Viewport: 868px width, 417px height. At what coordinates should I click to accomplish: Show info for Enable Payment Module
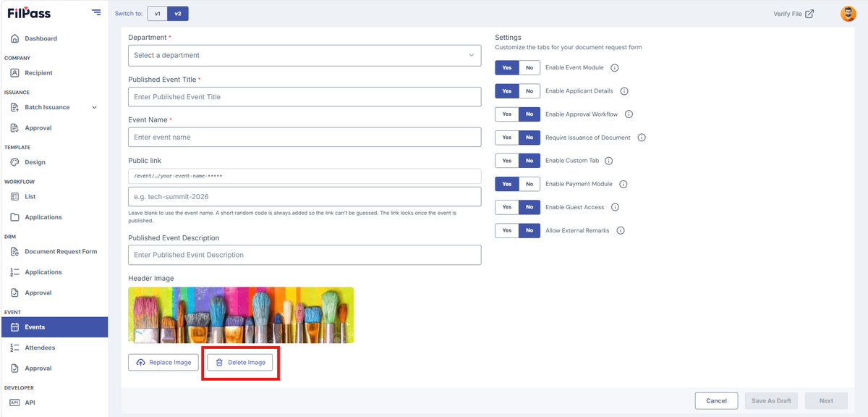pos(623,184)
